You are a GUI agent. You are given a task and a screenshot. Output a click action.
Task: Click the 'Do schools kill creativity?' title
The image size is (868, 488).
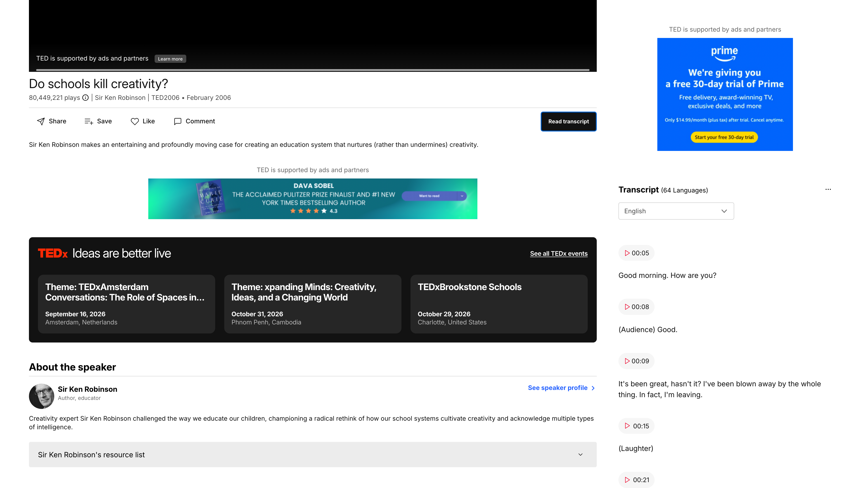98,84
